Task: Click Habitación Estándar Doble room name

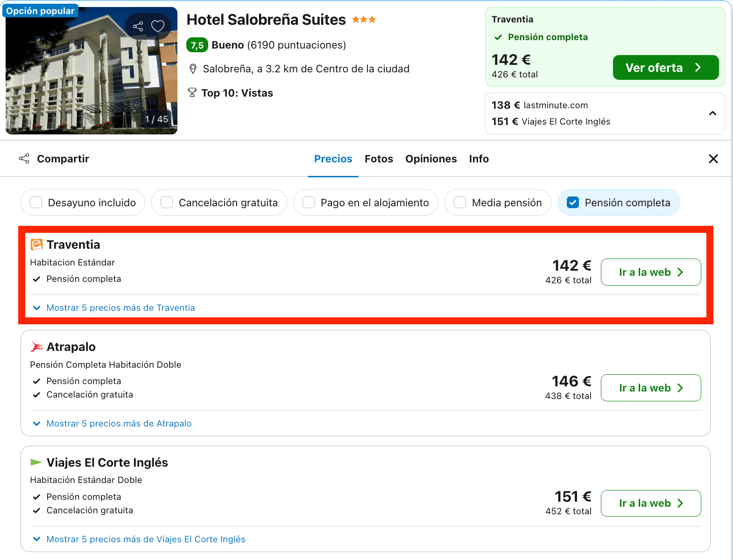Action: coord(86,480)
